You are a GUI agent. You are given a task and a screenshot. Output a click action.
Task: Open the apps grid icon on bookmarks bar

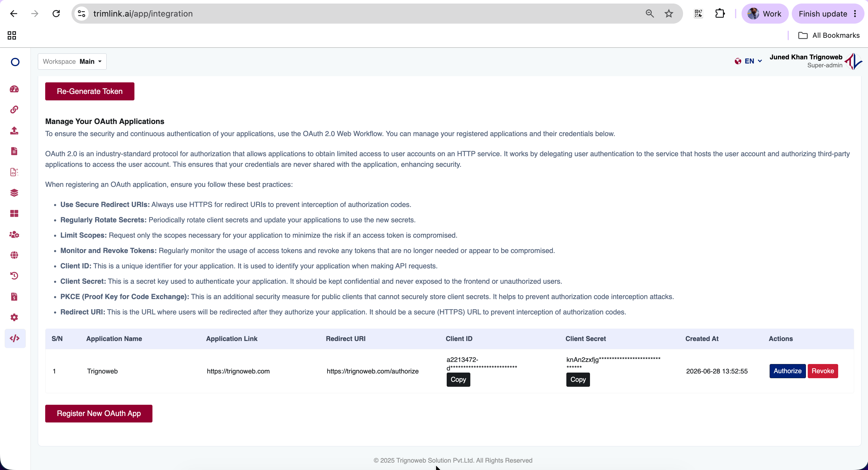tap(12, 35)
